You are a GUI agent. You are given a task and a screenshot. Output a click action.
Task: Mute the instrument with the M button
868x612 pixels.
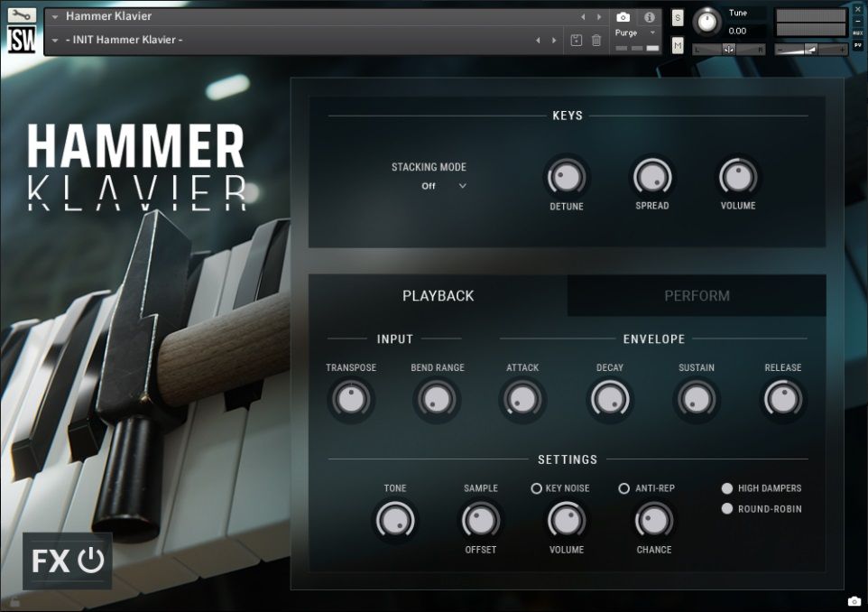(678, 45)
